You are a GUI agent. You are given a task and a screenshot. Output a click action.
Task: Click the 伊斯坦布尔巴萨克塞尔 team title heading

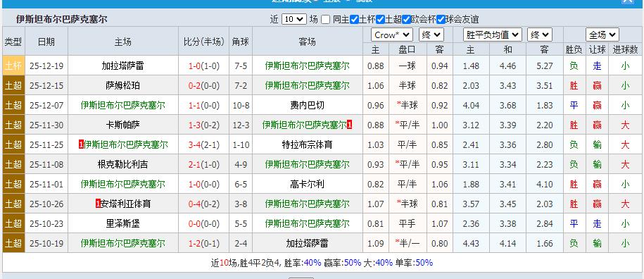click(62, 19)
